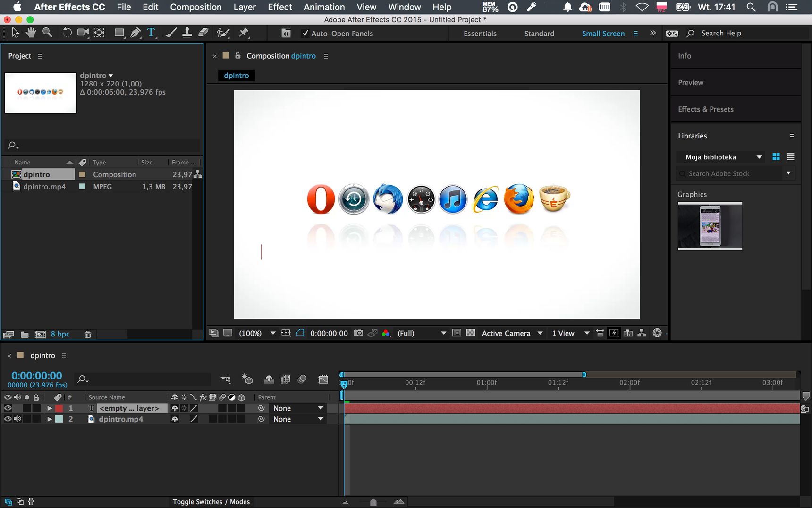Select the Graphics library thumbnail
This screenshot has height=508, width=812.
pyautogui.click(x=710, y=226)
